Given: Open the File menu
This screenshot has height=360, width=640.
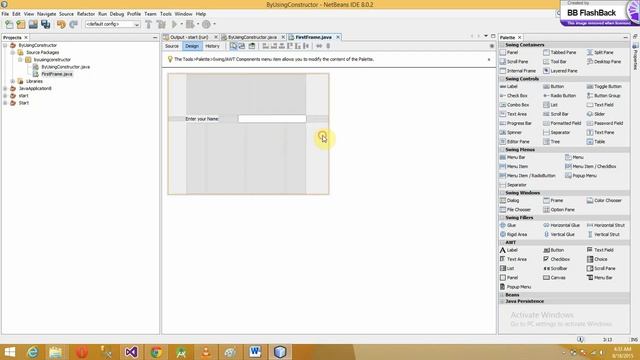Looking at the screenshot, I should [x=5, y=14].
